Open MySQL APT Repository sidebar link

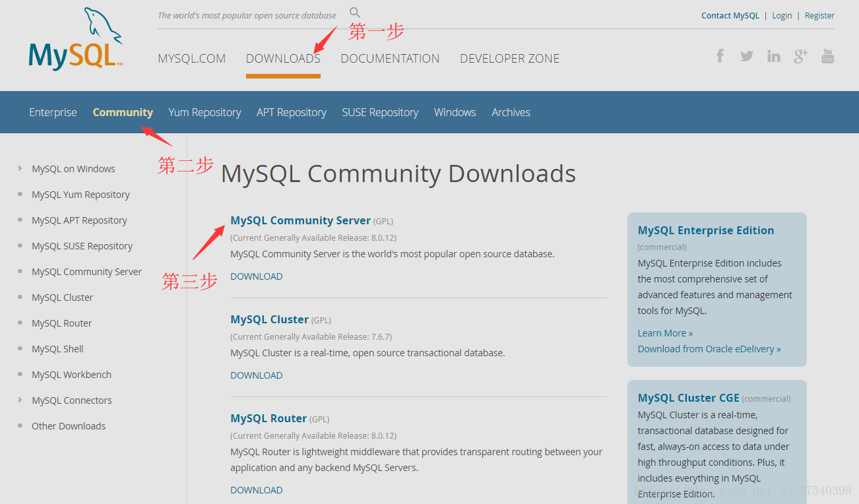click(x=79, y=220)
